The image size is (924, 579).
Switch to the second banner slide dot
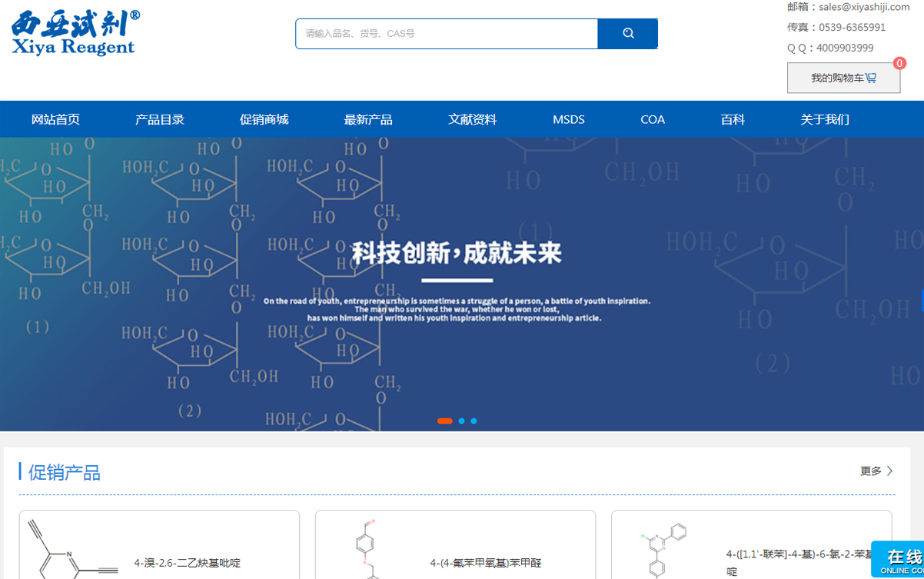tap(461, 421)
